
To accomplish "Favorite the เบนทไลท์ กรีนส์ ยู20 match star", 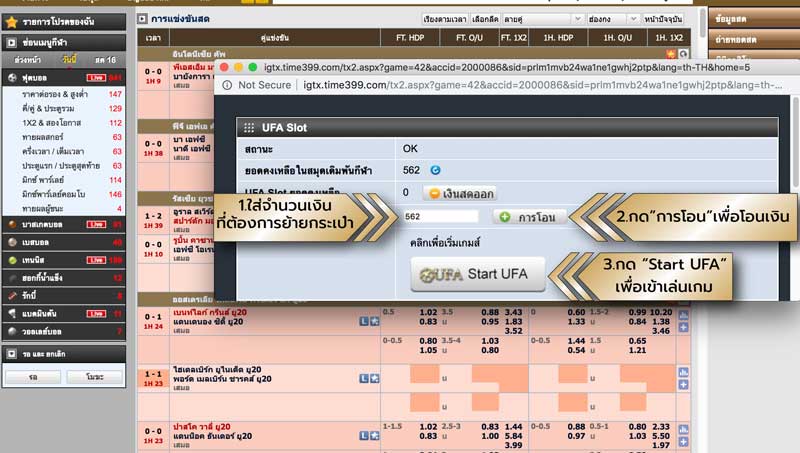I will tap(374, 321).
